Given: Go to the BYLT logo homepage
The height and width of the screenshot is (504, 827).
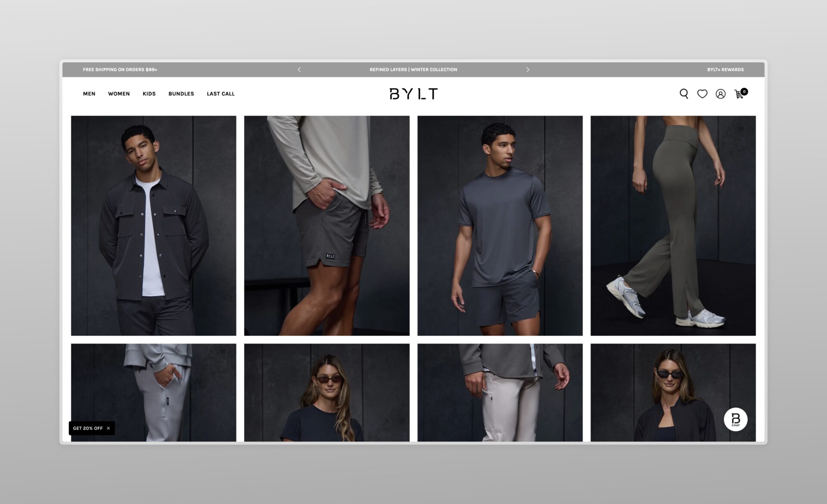Looking at the screenshot, I should (413, 94).
